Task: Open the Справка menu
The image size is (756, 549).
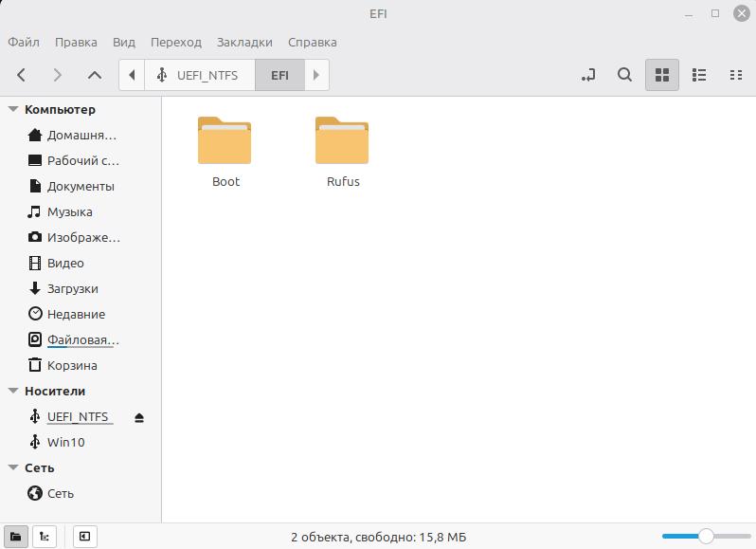Action: point(313,43)
